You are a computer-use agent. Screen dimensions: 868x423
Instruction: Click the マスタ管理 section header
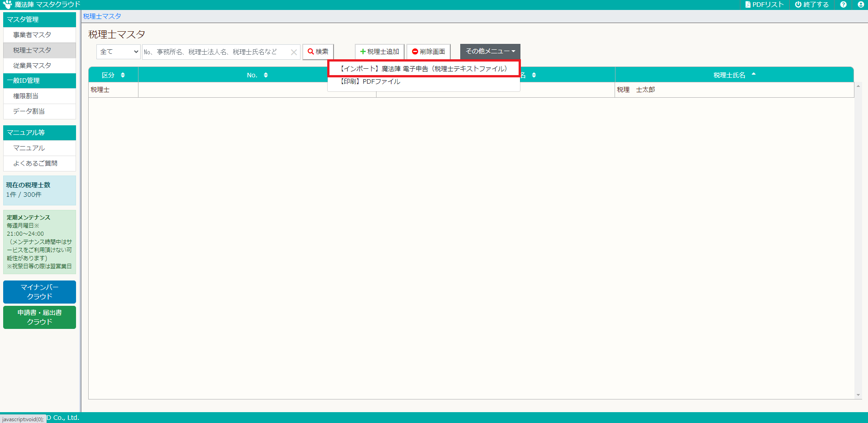tap(39, 19)
